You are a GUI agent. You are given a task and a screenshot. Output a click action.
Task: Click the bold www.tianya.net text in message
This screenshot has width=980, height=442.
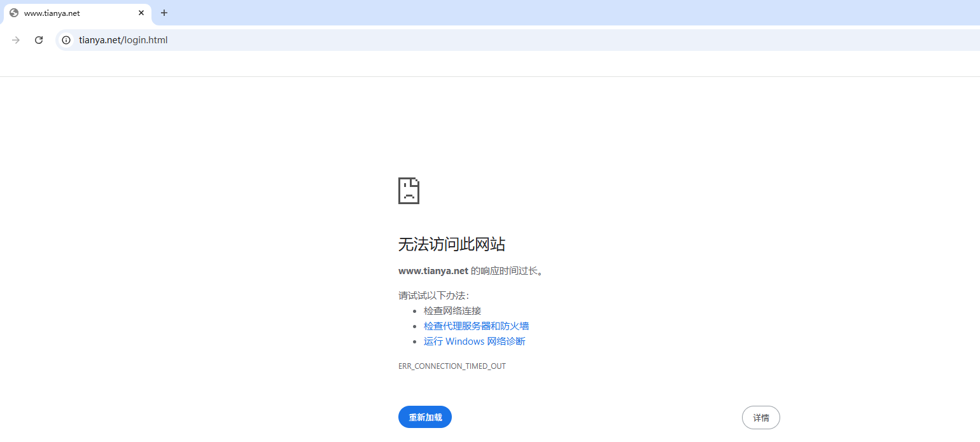pyautogui.click(x=433, y=271)
